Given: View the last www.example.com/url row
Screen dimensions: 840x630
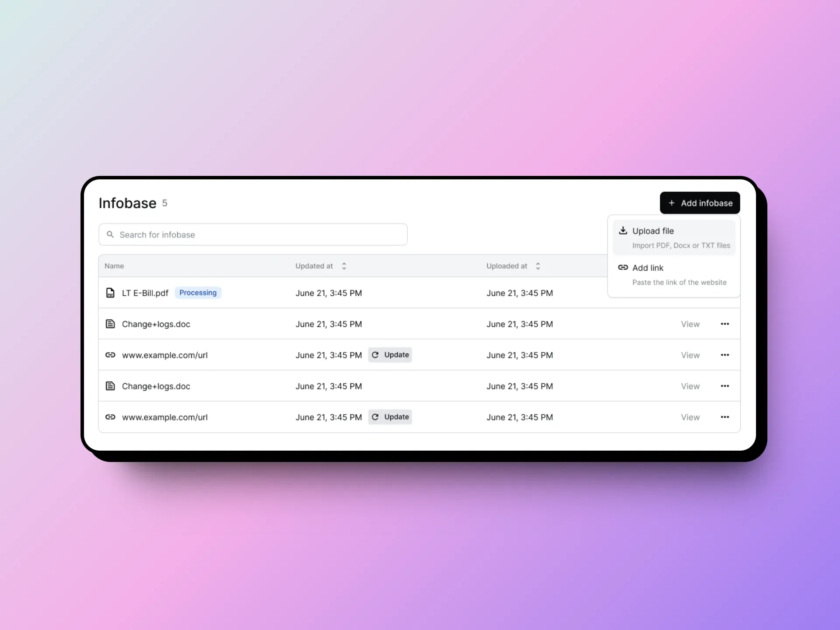Looking at the screenshot, I should pos(690,417).
